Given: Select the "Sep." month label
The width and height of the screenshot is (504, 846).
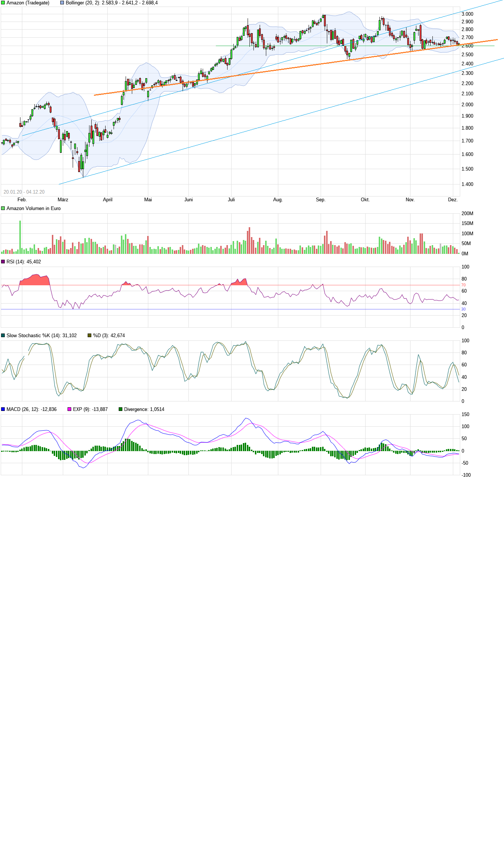Looking at the screenshot, I should tap(321, 200).
